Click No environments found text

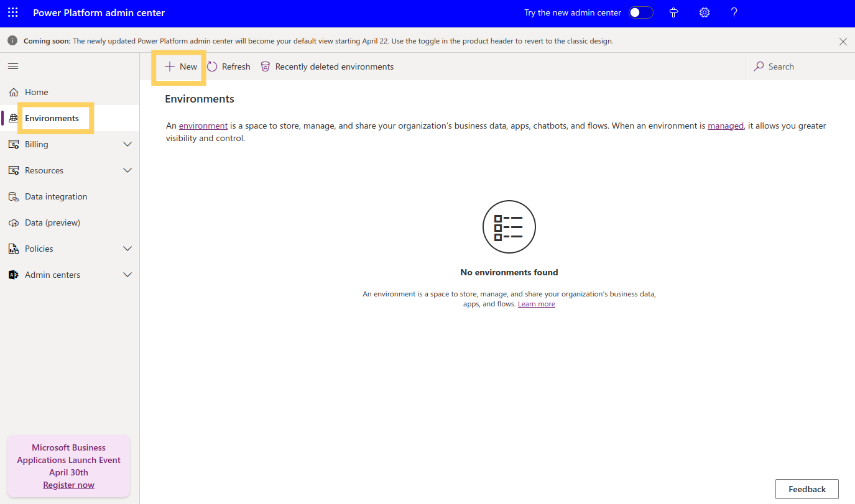pyautogui.click(x=509, y=272)
